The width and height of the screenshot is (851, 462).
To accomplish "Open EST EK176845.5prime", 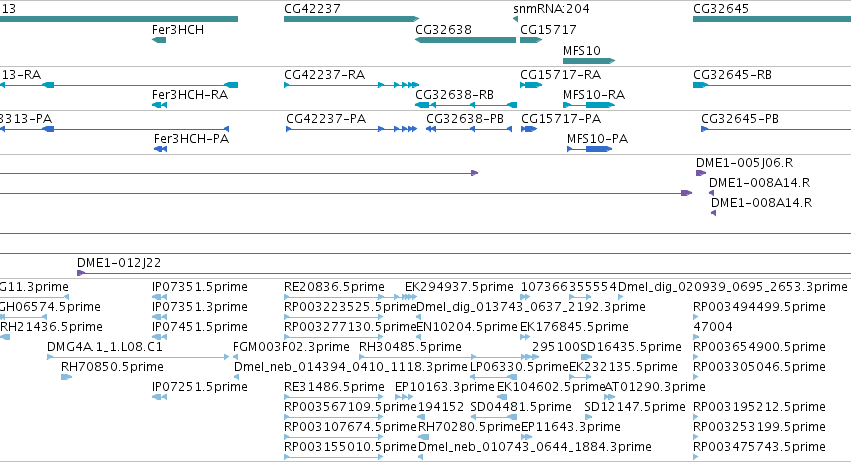I will (x=574, y=327).
